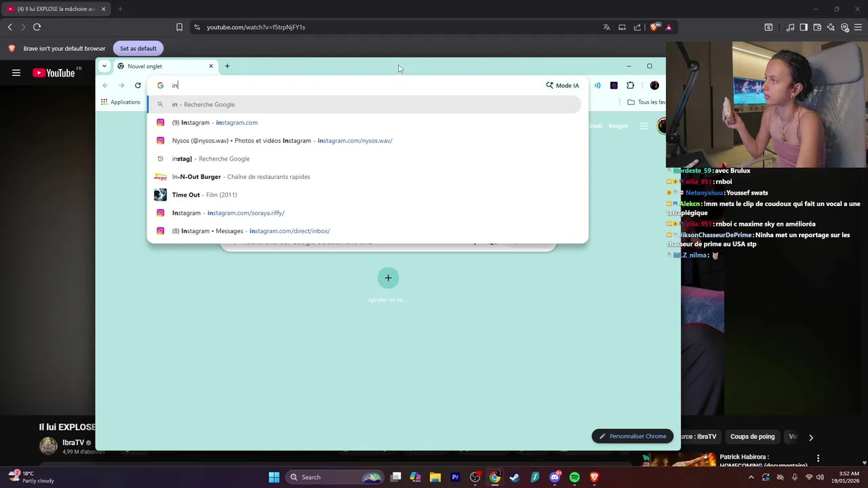Click Brave's back navigation arrow
Viewport: 868px width, 488px height.
(10, 27)
